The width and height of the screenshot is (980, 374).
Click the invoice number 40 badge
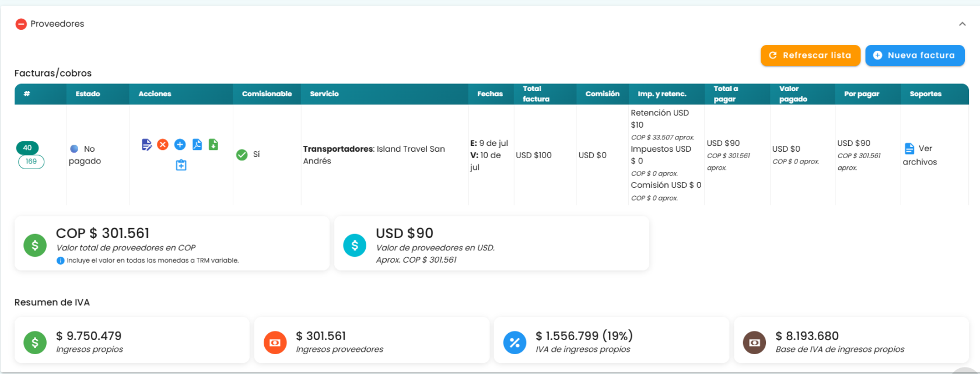coord(27,148)
